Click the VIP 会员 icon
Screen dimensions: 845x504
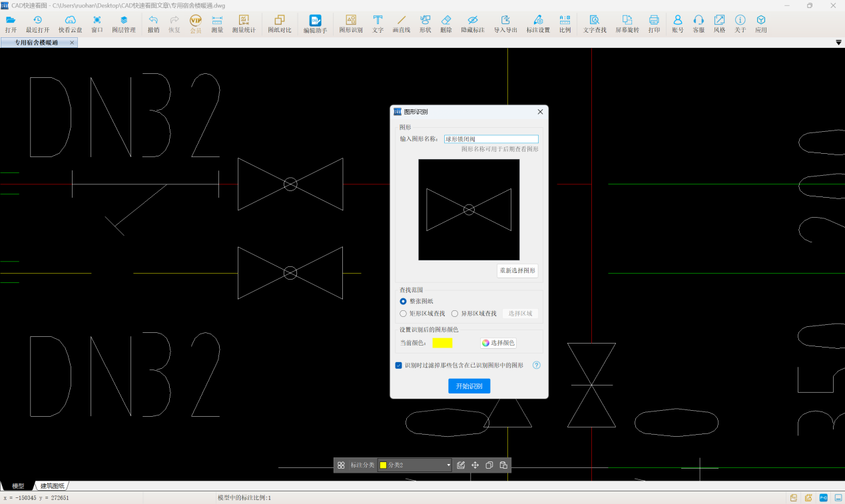click(196, 24)
